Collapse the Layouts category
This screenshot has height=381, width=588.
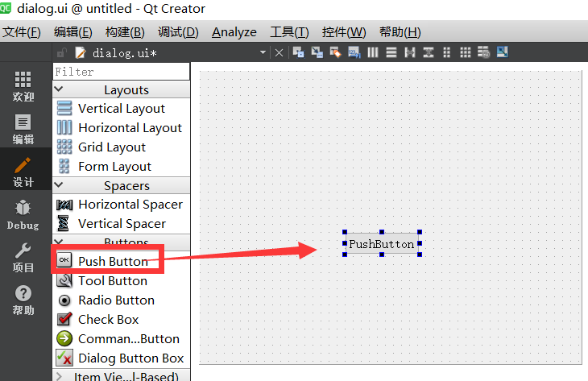[x=59, y=89]
